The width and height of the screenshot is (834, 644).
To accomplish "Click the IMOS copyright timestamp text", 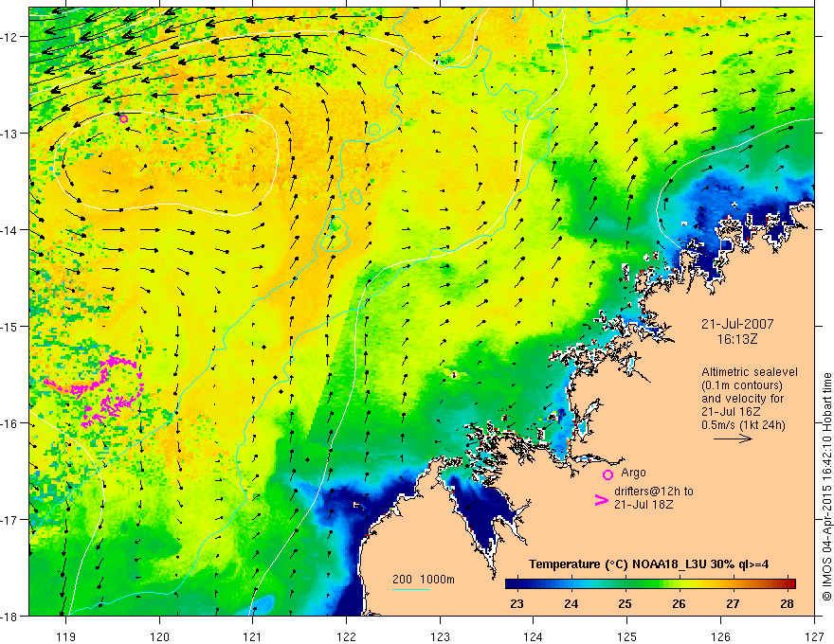I will 826,488.
